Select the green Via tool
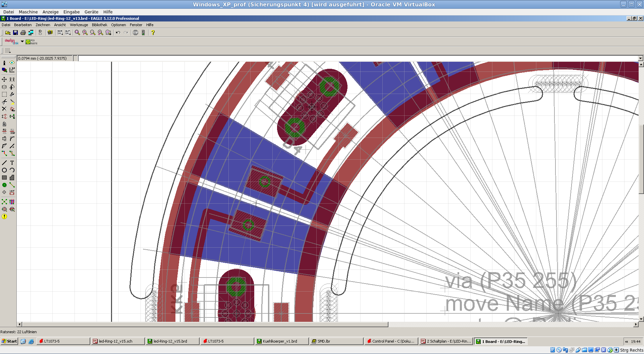644x354 pixels. click(x=4, y=185)
